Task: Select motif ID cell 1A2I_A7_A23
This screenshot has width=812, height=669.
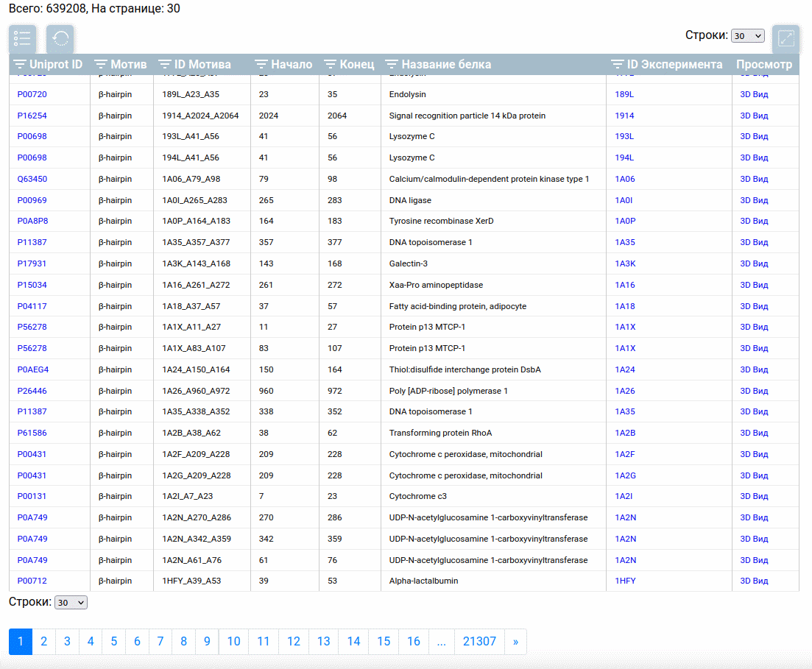Action: click(188, 496)
